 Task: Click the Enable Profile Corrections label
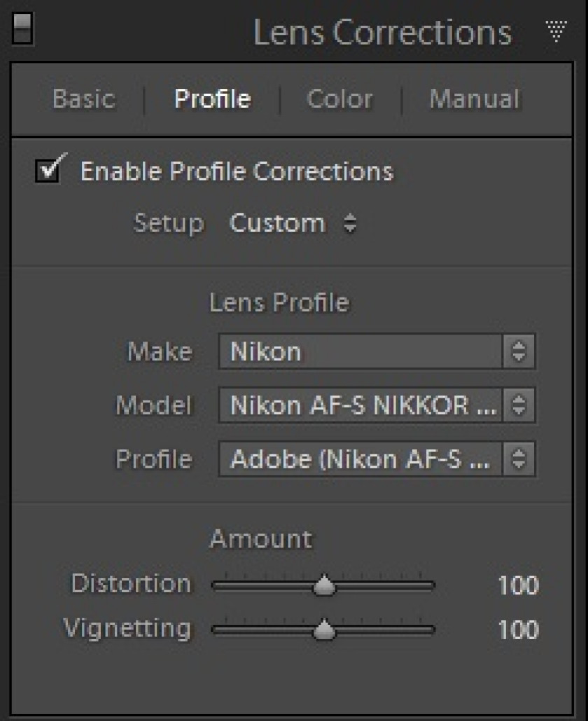tap(237, 171)
